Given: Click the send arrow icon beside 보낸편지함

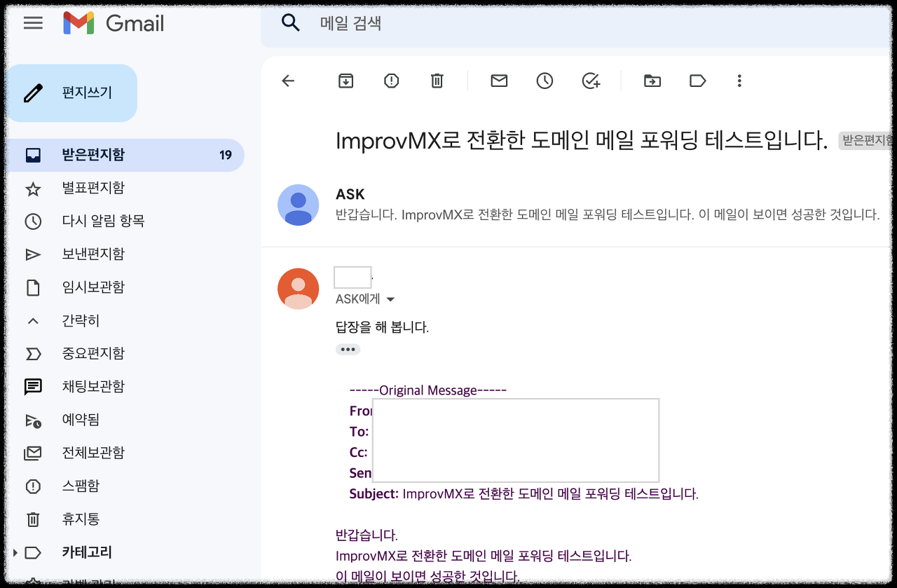Looking at the screenshot, I should (x=33, y=254).
